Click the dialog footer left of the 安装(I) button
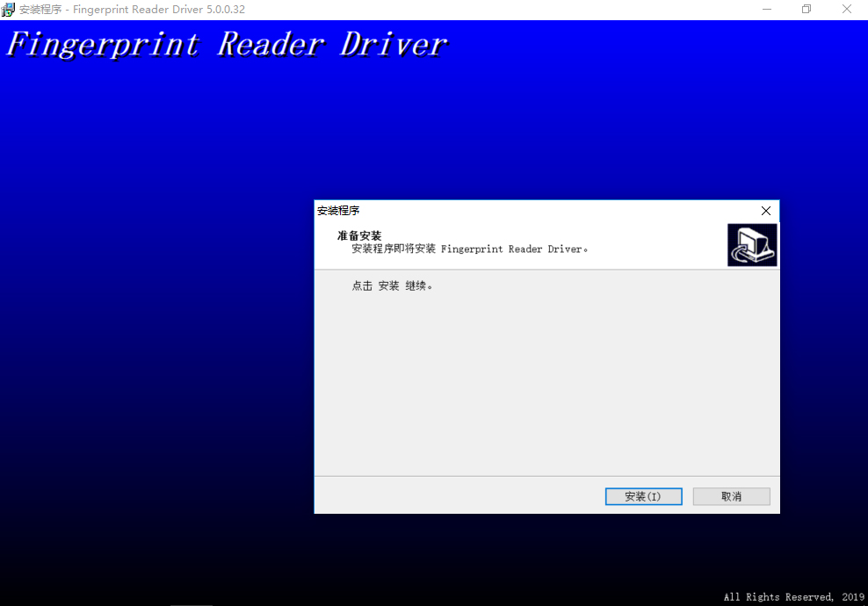Screen dimensions: 868x606 tap(457, 496)
